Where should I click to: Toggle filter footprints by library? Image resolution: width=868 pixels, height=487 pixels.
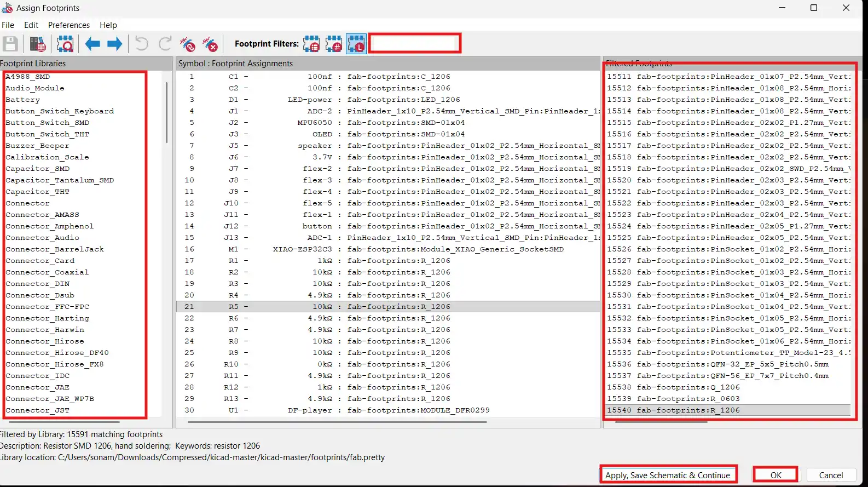pos(356,44)
